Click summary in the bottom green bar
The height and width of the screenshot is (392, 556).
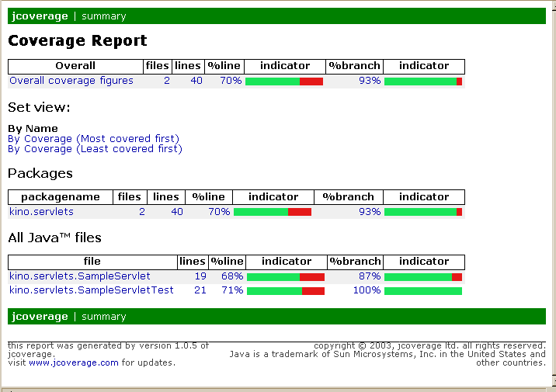[x=103, y=316]
